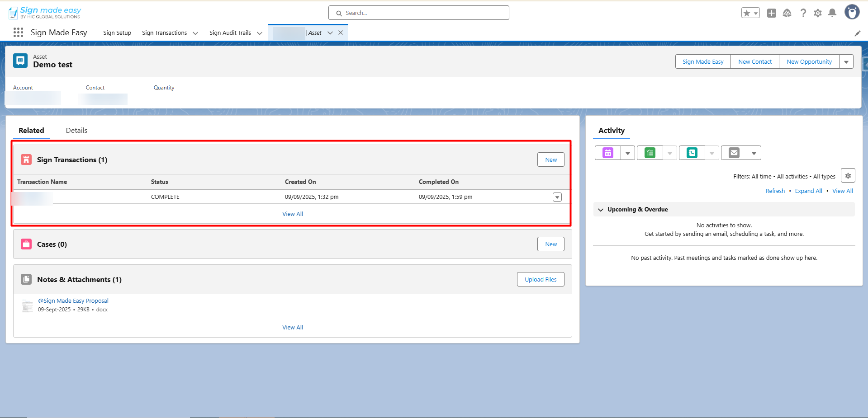Open the Sign Audit Trails nav item
This screenshot has width=868, height=418.
point(230,33)
